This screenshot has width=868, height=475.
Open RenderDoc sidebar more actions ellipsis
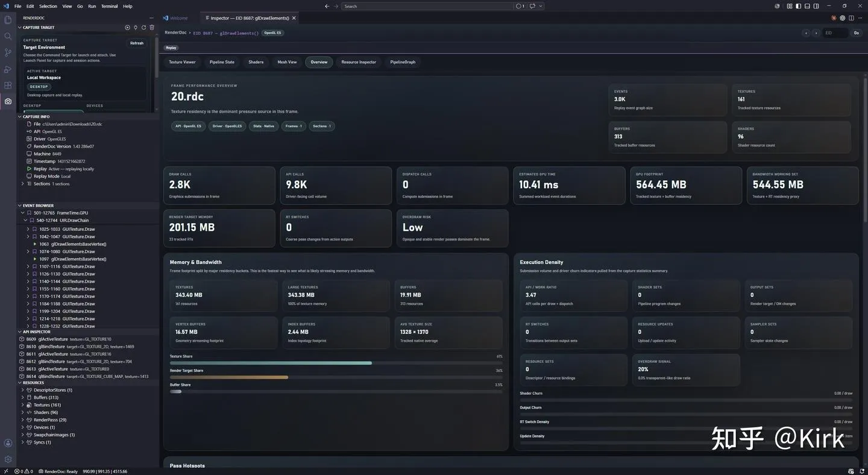coord(151,18)
